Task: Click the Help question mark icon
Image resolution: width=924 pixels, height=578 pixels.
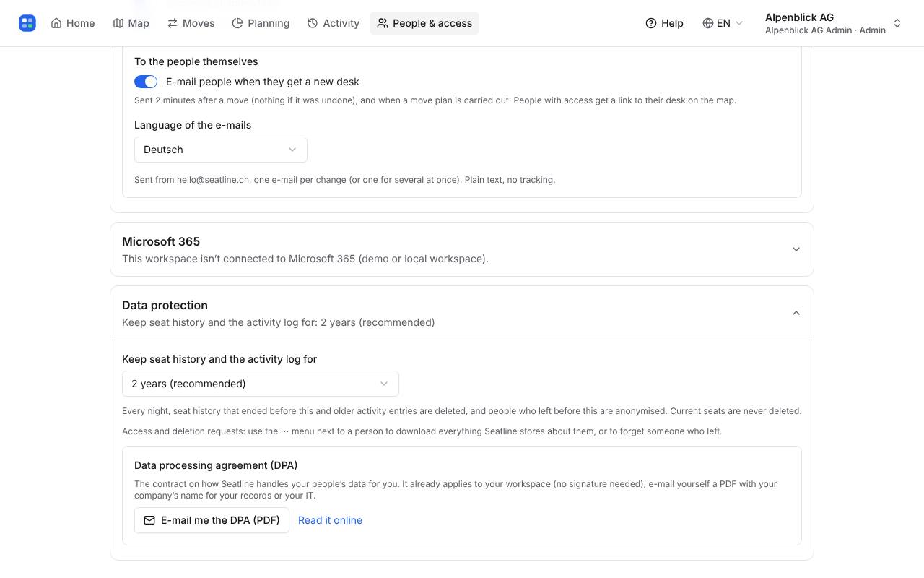Action: coord(651,23)
